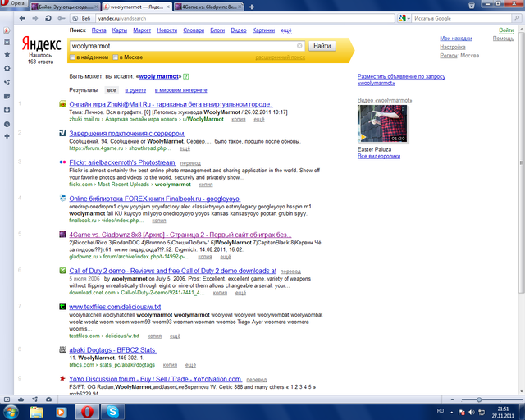The width and height of the screenshot is (525, 420).
Task: Open Call of Duty 2 demo result
Action: (173, 271)
